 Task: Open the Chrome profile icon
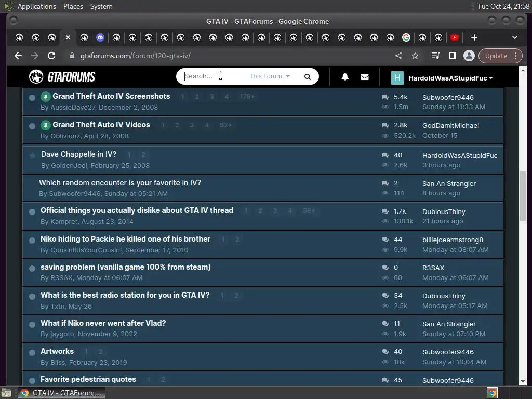469,56
